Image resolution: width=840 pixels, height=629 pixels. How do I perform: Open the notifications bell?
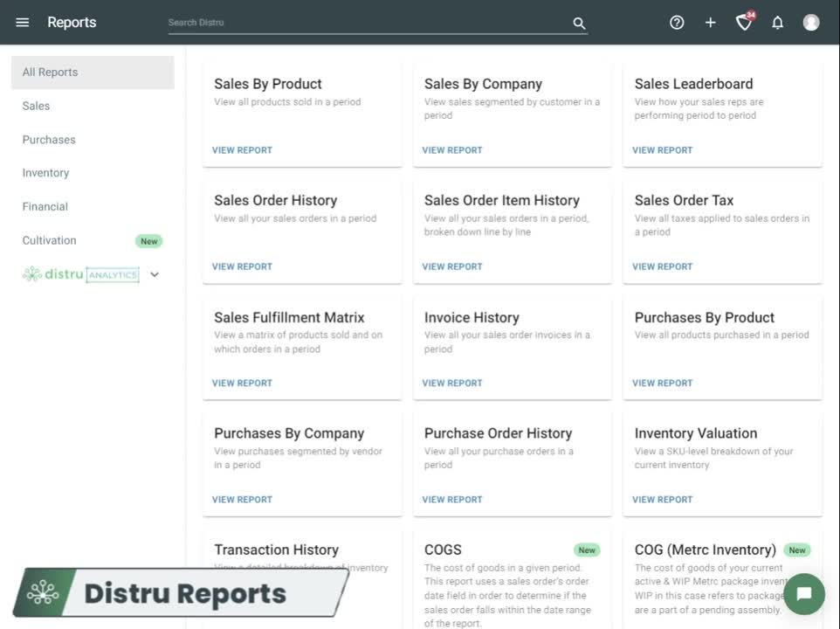click(777, 22)
